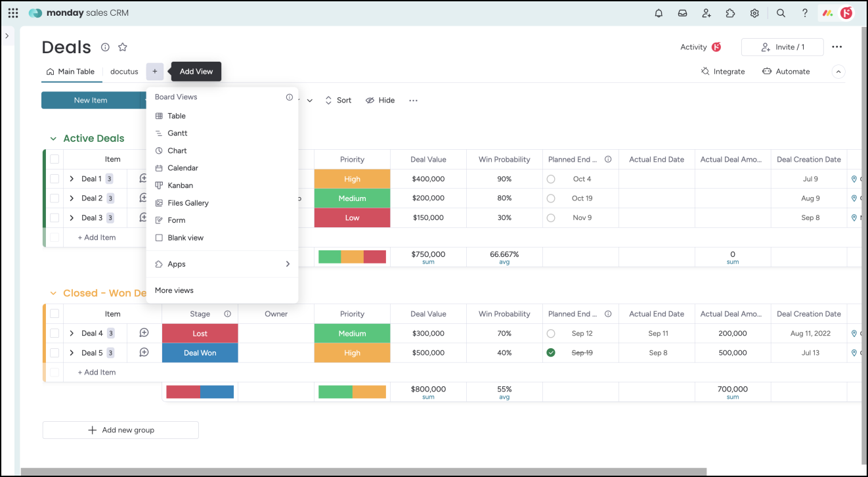This screenshot has height=477, width=868.
Task: Click the horizontal scrollbar at the bottom
Action: pyautogui.click(x=363, y=472)
